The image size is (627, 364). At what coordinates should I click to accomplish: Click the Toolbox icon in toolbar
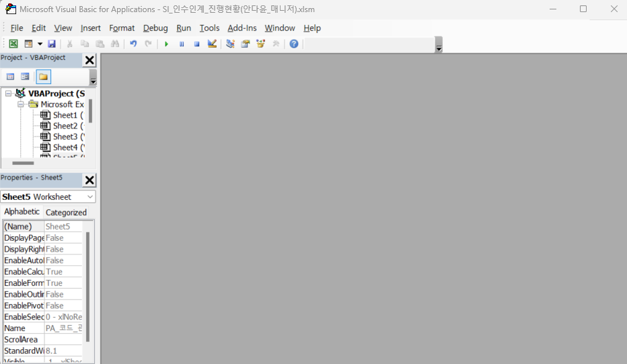(276, 44)
